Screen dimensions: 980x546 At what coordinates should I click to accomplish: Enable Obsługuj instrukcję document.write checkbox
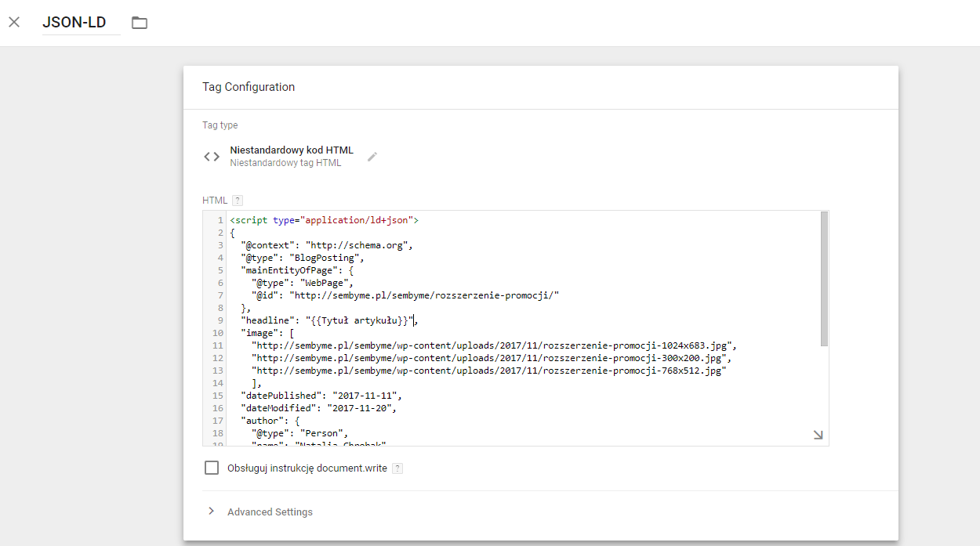(x=212, y=468)
